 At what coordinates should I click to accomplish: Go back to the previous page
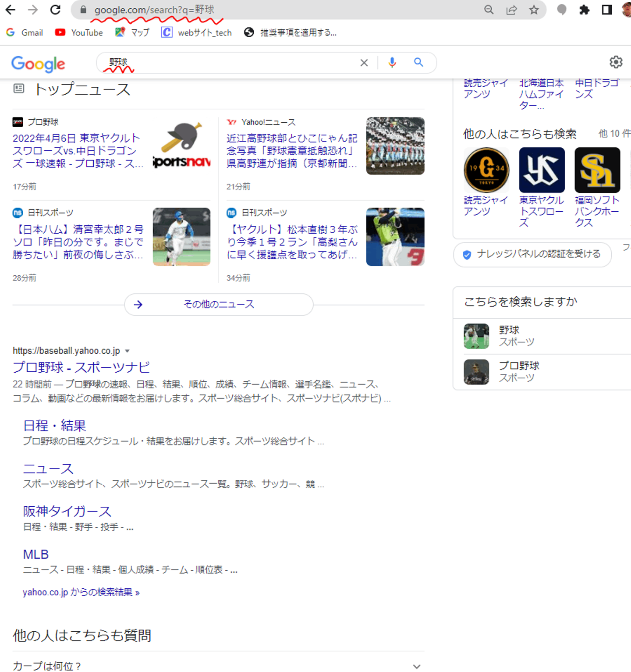[x=11, y=10]
